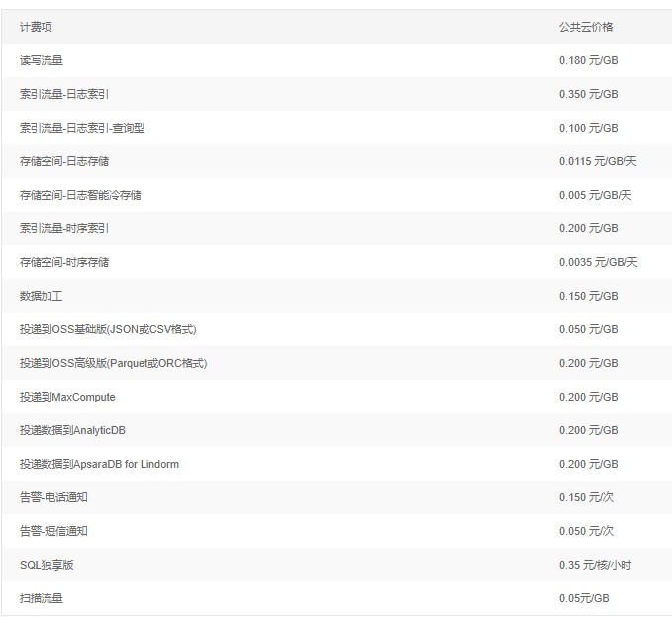This screenshot has width=672, height=625.
Task: Select the price 0.180 元/GB
Action: pos(589,60)
